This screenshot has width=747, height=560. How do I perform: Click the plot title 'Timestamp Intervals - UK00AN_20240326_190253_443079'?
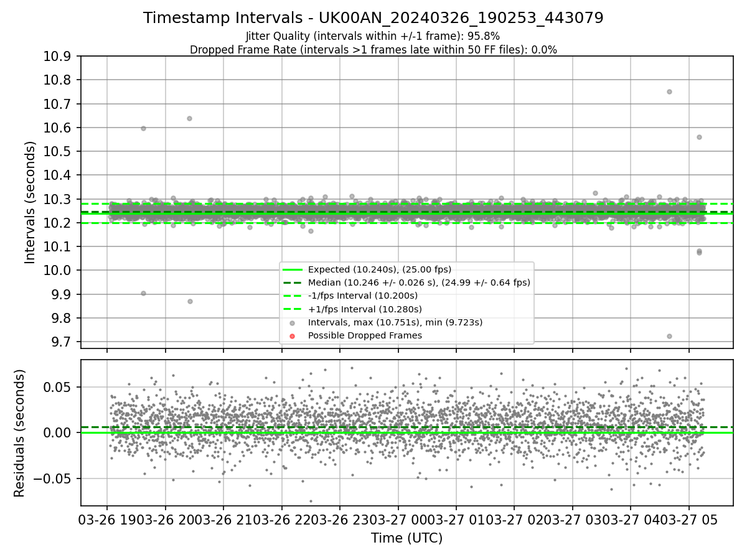(x=374, y=18)
